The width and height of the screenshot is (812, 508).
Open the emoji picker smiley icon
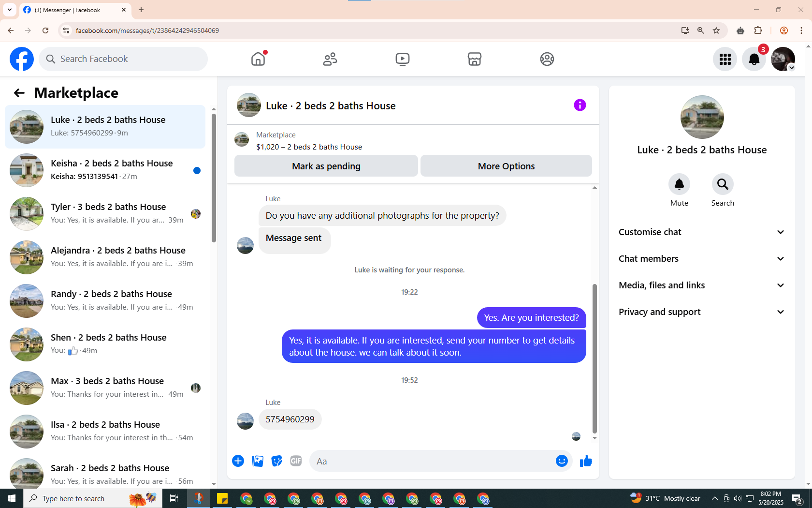(562, 461)
